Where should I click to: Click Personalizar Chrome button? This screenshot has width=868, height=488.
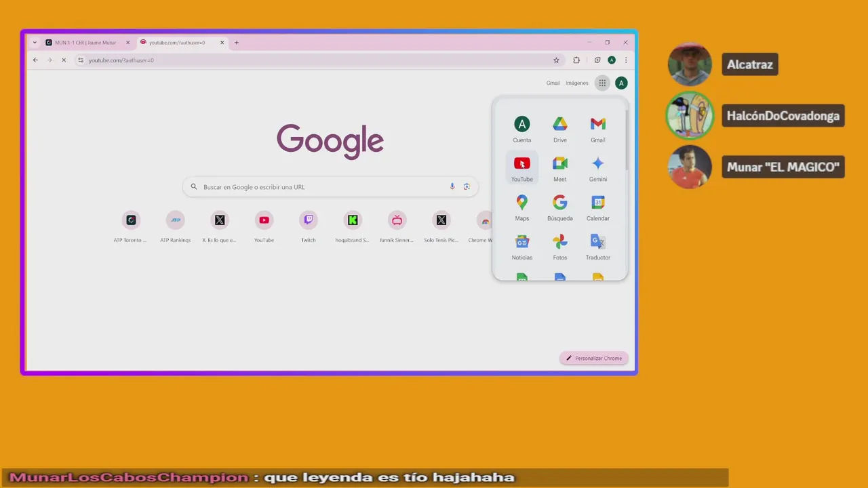[x=594, y=358]
